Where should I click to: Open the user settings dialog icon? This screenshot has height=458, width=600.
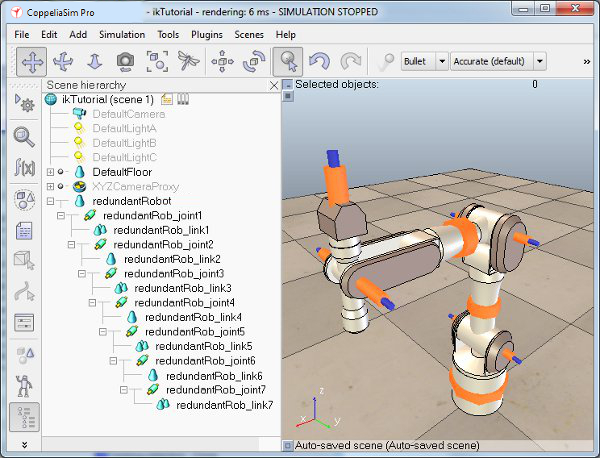tap(24, 322)
